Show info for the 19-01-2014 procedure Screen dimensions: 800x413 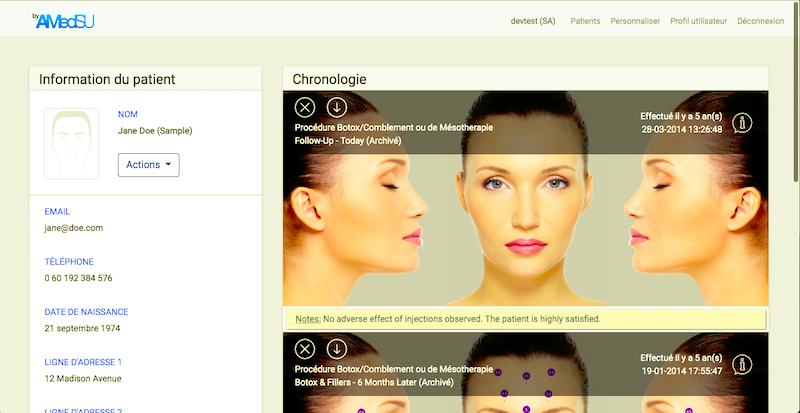[742, 365]
